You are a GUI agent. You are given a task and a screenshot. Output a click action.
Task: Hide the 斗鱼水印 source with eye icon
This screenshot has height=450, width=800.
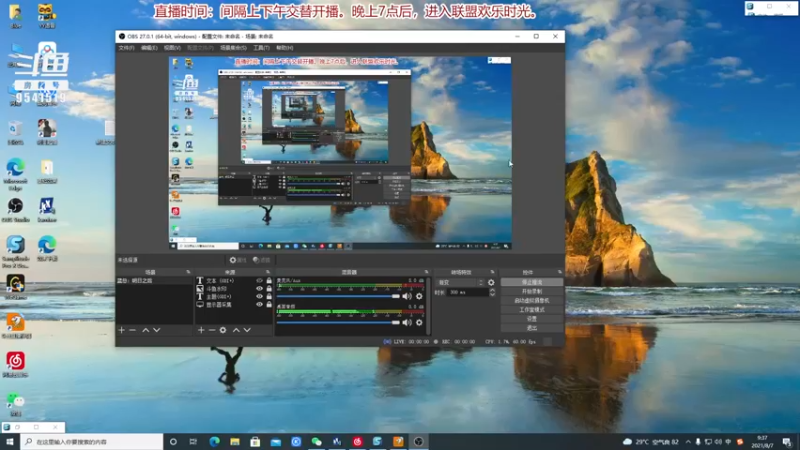click(259, 289)
